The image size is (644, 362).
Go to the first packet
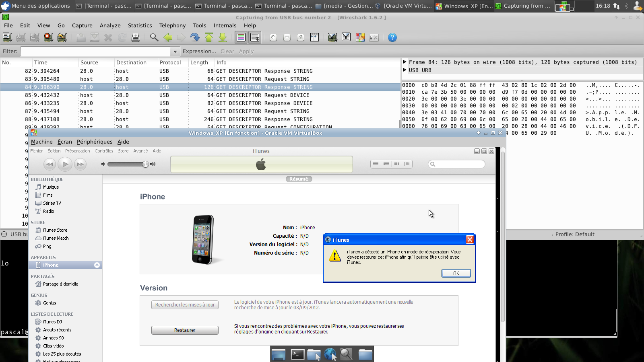[209, 37]
